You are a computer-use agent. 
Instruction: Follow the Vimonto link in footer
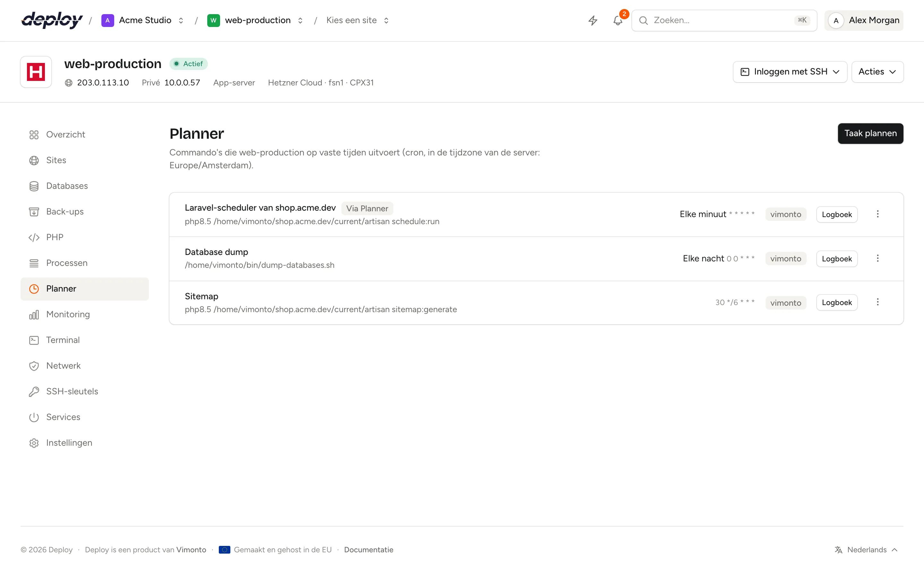pyautogui.click(x=191, y=550)
